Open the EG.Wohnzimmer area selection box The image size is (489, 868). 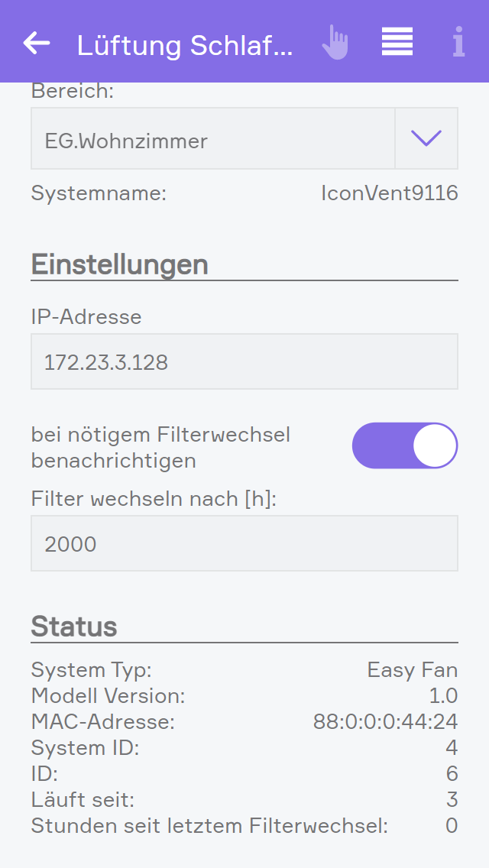point(212,139)
